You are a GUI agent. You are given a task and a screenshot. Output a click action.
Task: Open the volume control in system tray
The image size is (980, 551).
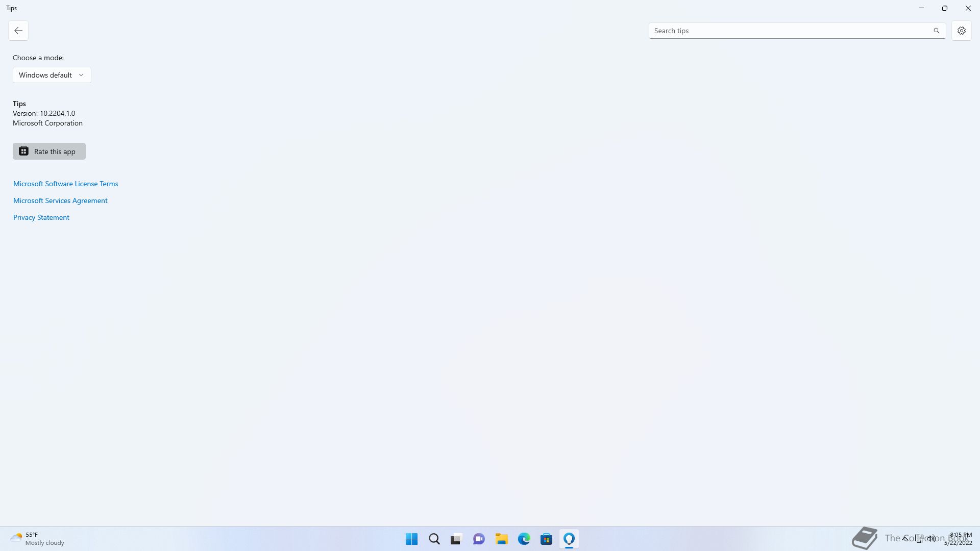click(x=932, y=539)
